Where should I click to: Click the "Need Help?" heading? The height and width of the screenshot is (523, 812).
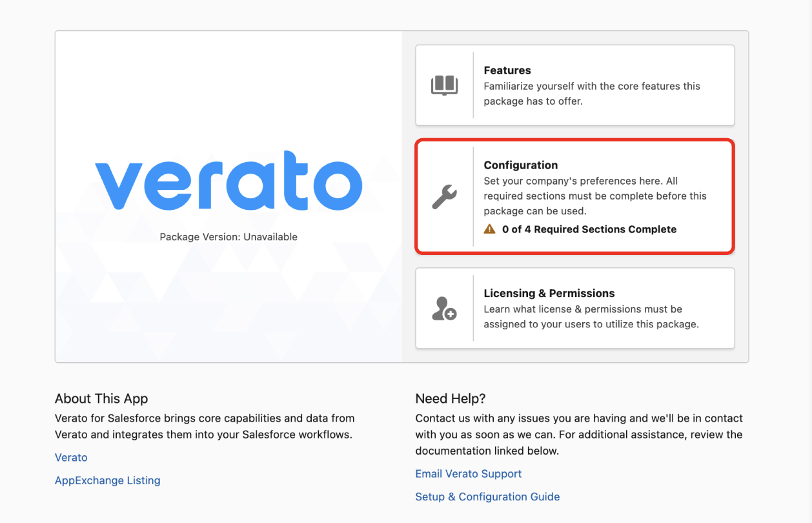pyautogui.click(x=451, y=398)
